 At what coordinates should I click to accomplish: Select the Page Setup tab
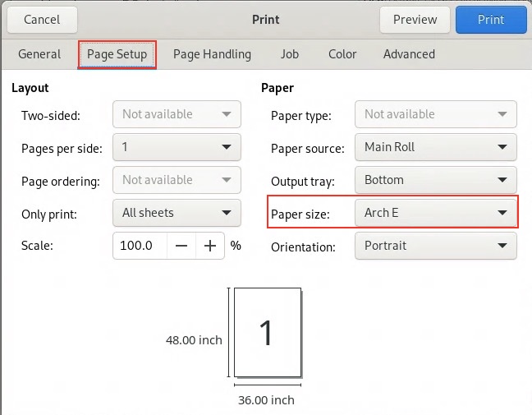pos(117,54)
